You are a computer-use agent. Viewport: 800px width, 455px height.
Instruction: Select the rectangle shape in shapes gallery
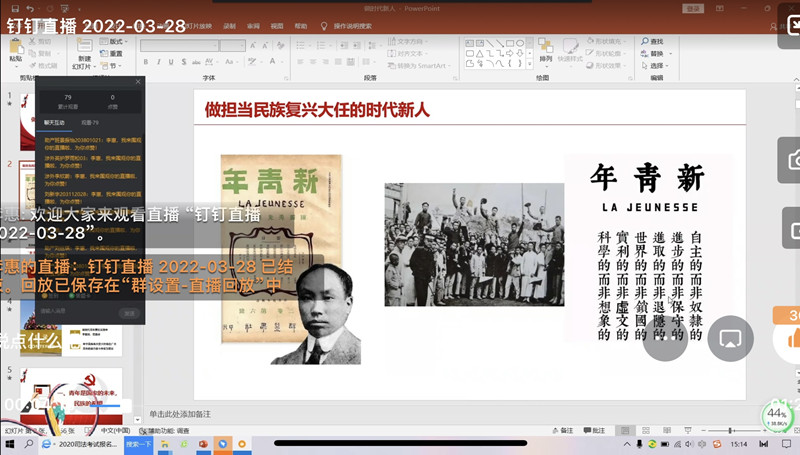click(x=510, y=43)
